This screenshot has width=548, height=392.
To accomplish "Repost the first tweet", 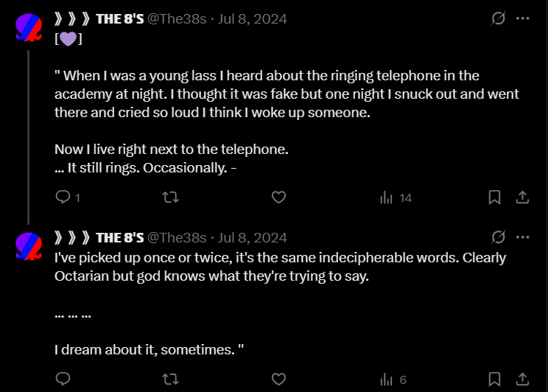I will pos(170,197).
